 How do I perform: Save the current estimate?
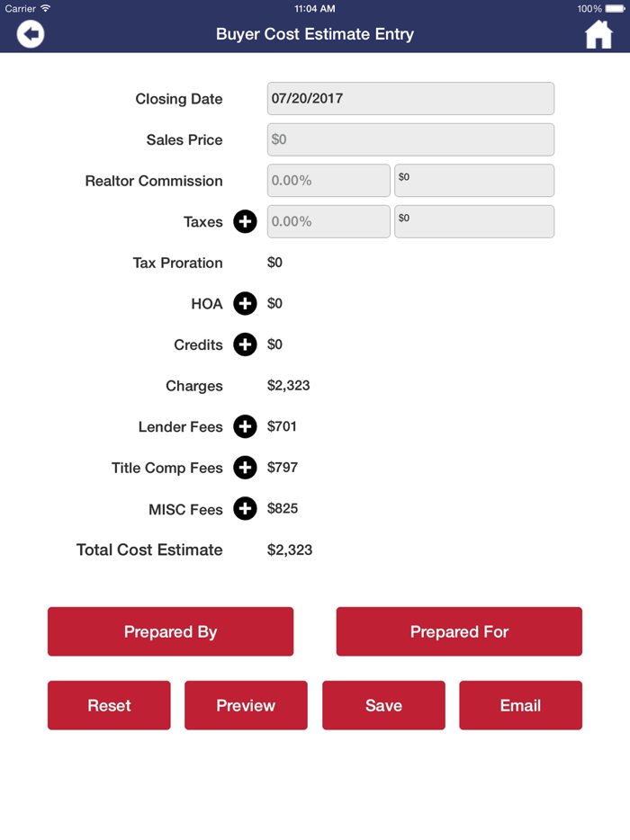[383, 705]
